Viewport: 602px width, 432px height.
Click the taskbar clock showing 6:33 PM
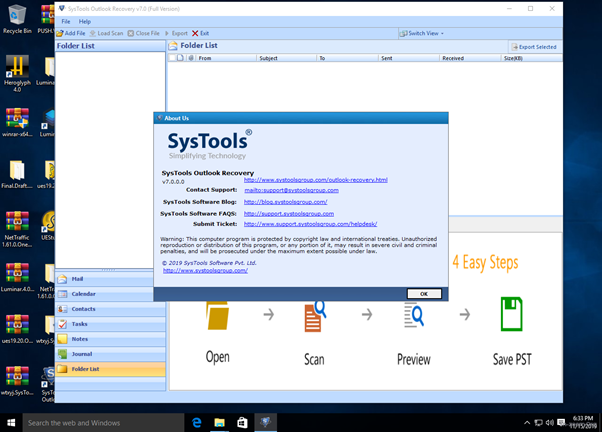coord(583,422)
